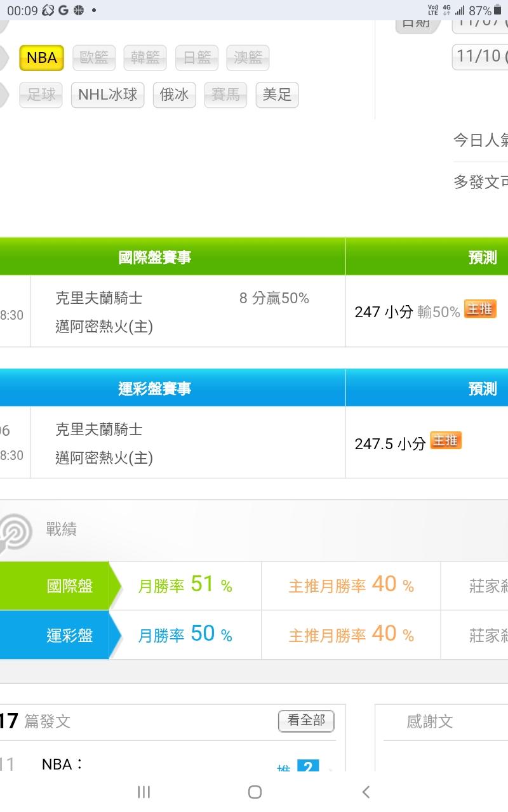Image resolution: width=508 pixels, height=812 pixels.
Task: Click the 主推 badge beside 247 小分
Action: click(479, 309)
